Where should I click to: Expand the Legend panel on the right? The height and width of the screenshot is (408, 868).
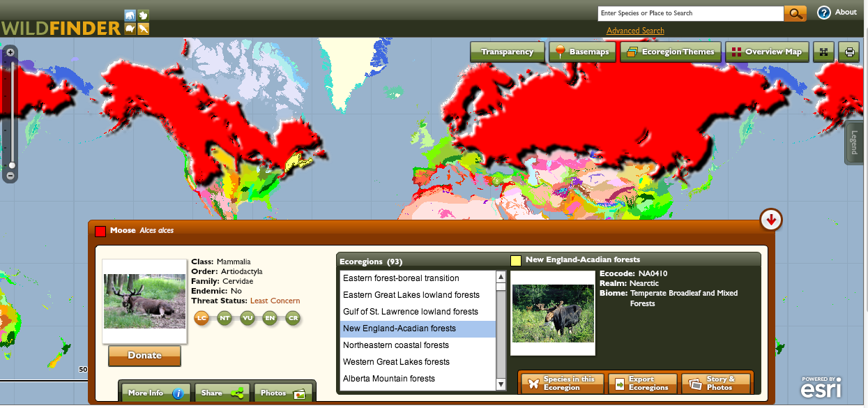pos(853,142)
